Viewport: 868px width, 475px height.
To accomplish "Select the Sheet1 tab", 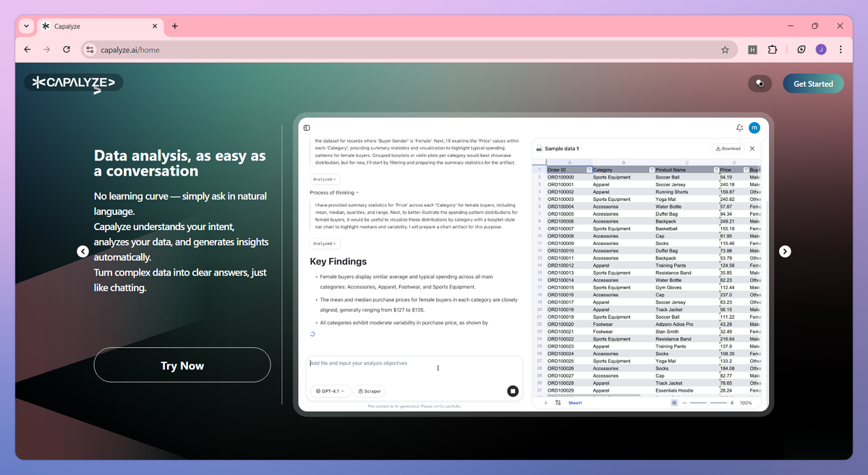I will pos(574,403).
